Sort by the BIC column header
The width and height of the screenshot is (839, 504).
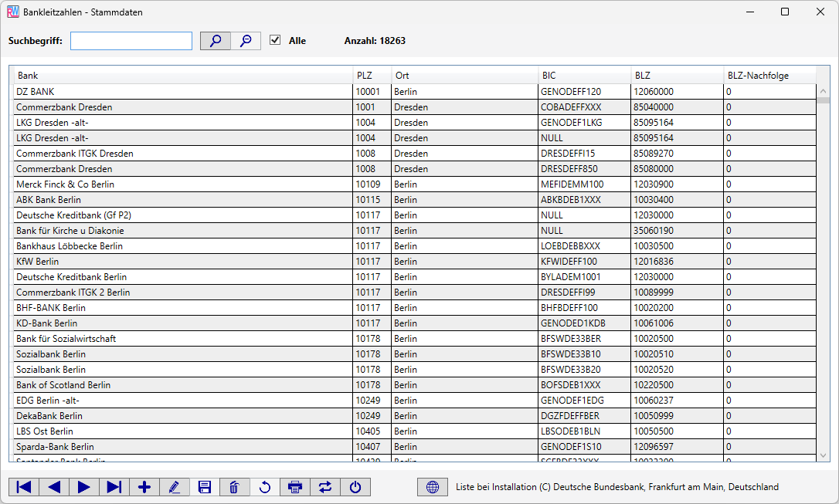pyautogui.click(x=585, y=76)
